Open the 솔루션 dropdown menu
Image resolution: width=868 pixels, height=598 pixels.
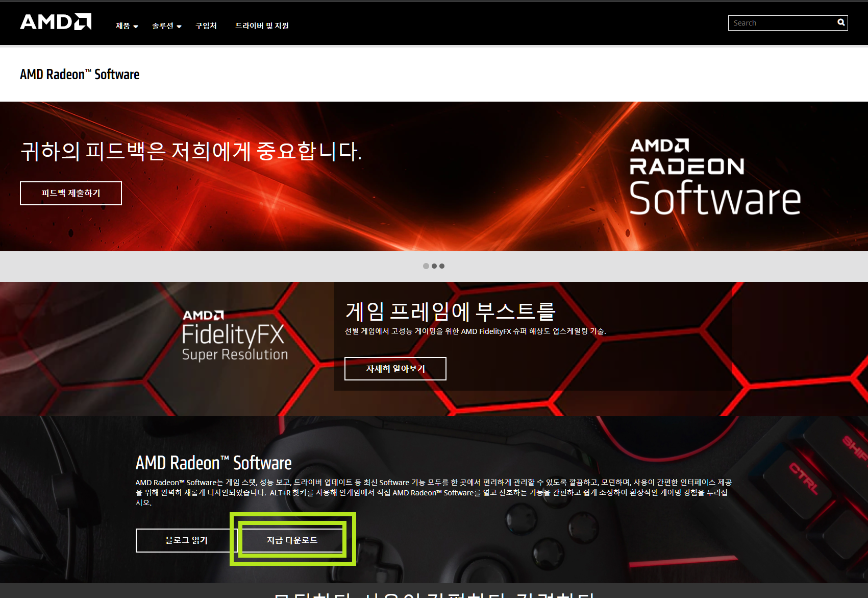click(166, 26)
